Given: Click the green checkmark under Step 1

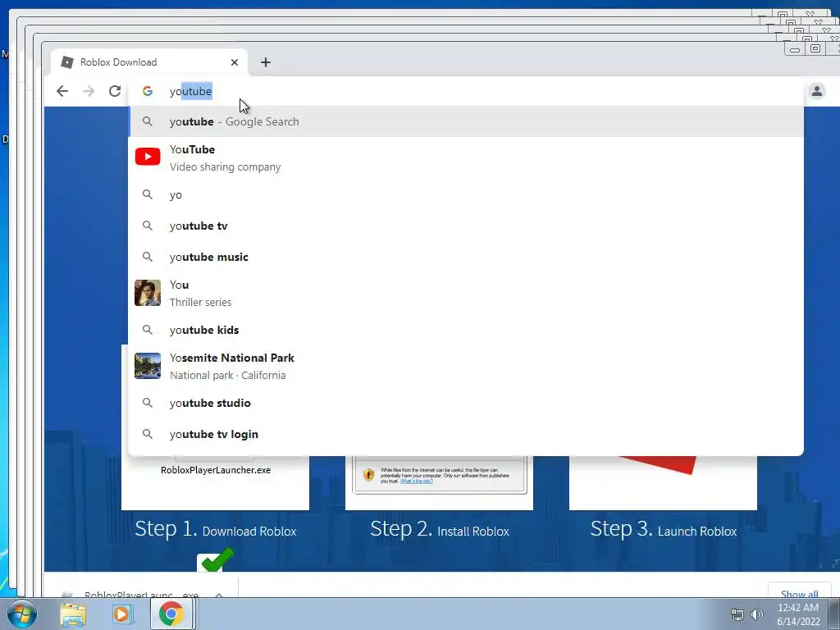Looking at the screenshot, I should pyautogui.click(x=217, y=559).
